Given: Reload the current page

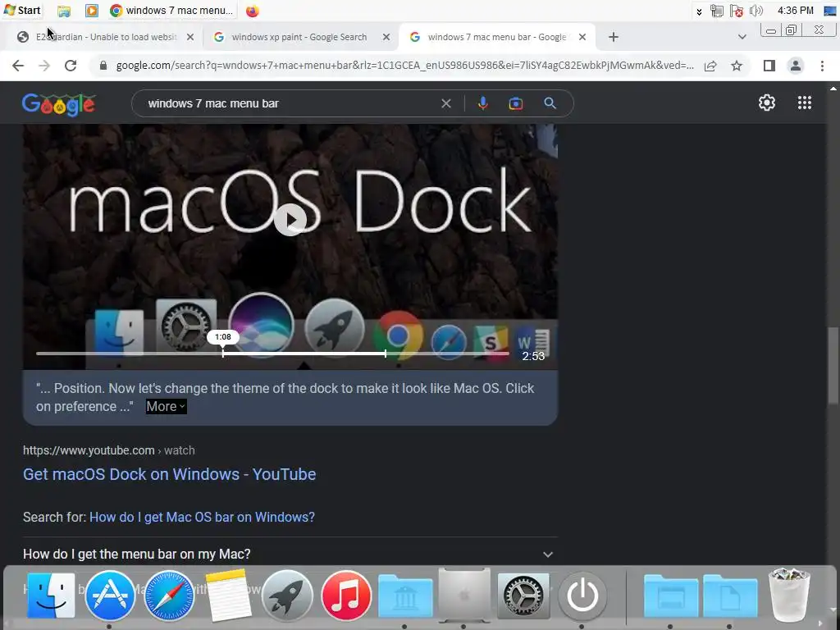Looking at the screenshot, I should click(x=71, y=66).
